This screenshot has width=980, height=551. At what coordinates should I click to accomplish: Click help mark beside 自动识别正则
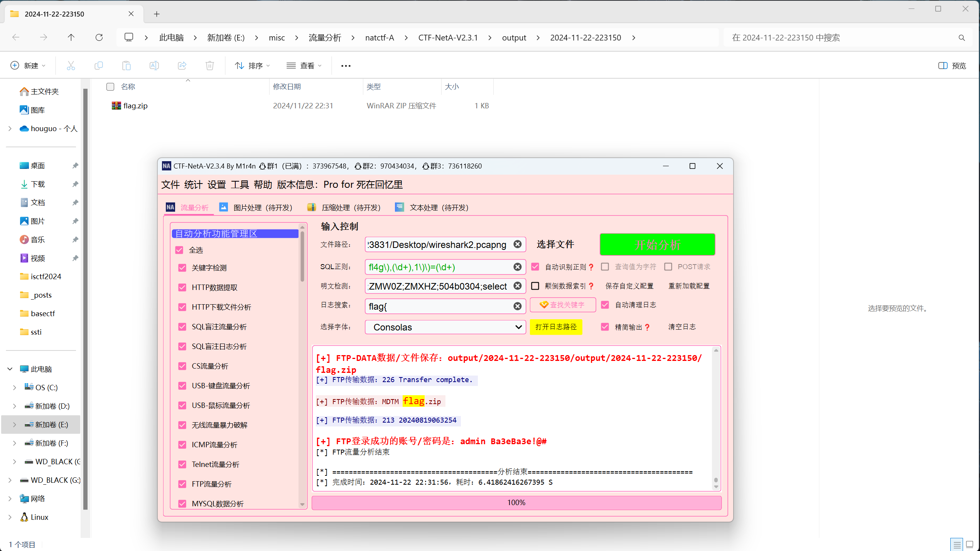pyautogui.click(x=591, y=267)
